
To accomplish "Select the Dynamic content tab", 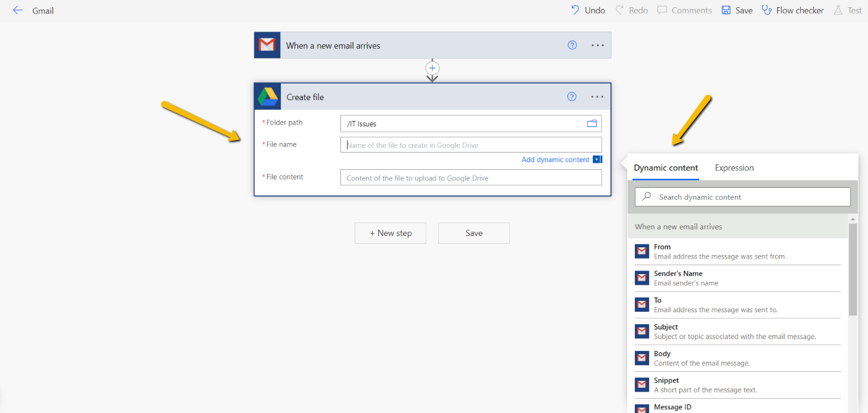I will click(665, 168).
